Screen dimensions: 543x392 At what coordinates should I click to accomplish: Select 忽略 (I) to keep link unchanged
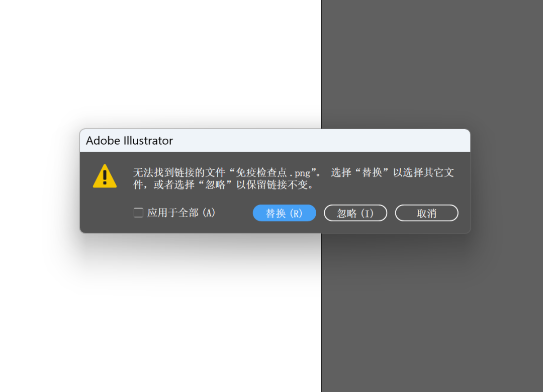pos(355,213)
